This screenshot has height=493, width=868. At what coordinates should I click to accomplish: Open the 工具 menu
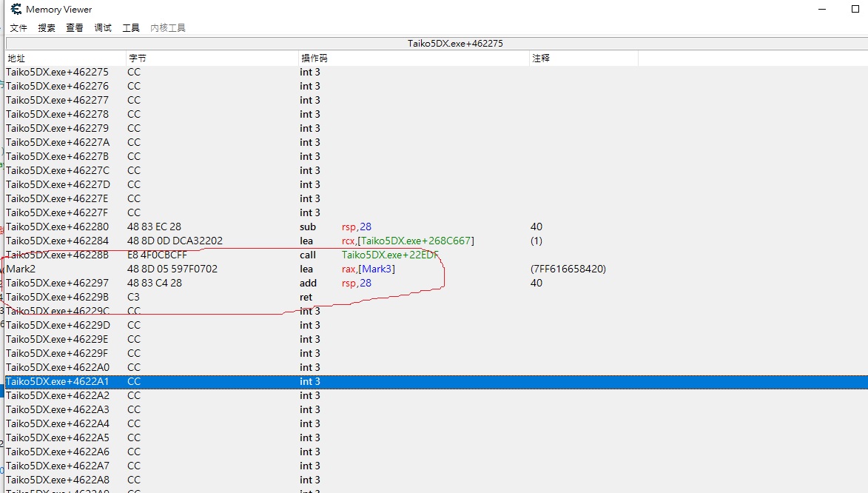131,28
